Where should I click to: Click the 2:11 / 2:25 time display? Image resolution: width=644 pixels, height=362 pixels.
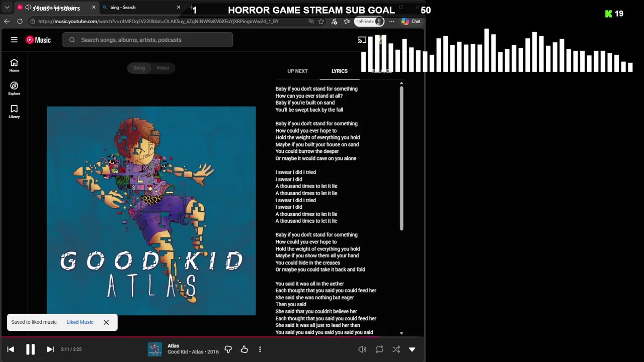[71, 349]
